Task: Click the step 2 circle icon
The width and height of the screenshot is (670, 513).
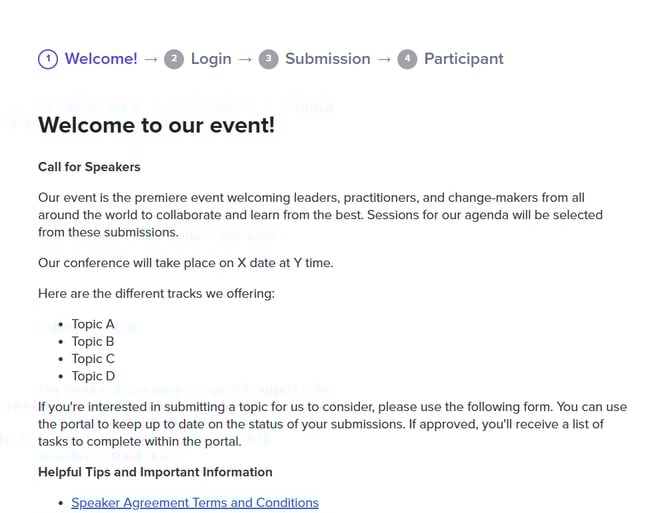Action: [x=174, y=59]
